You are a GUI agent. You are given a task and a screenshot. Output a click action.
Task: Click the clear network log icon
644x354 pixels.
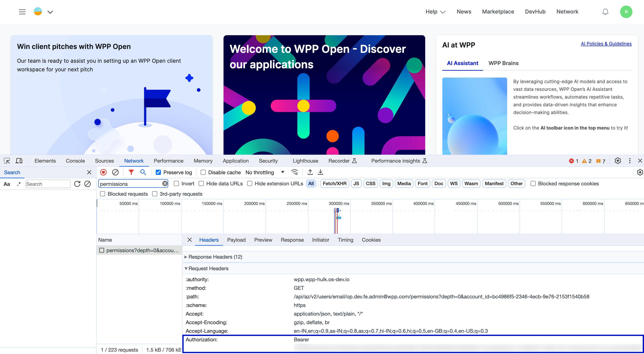pos(115,172)
